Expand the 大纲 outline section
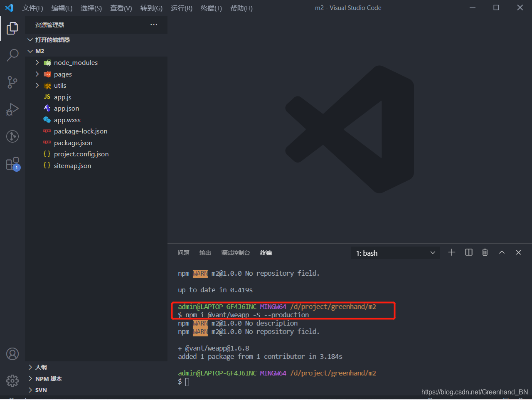532x400 pixels. [30, 367]
